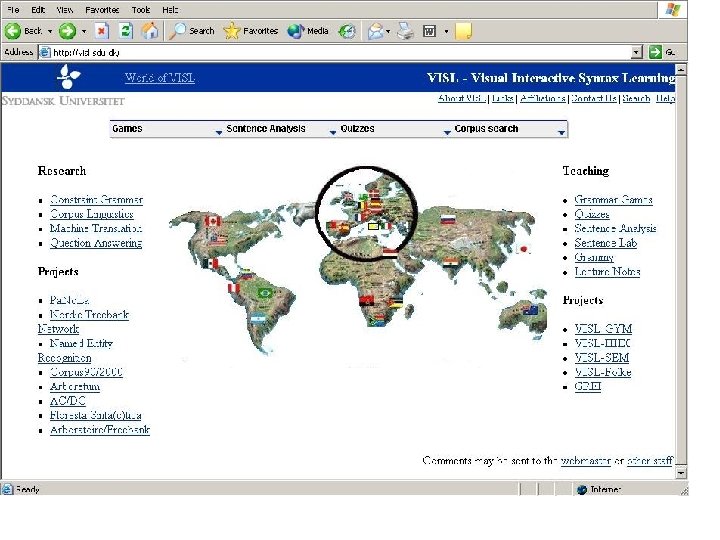This screenshot has width=720, height=540.
Task: Click the page scrollbar down arrow
Action: click(x=681, y=472)
